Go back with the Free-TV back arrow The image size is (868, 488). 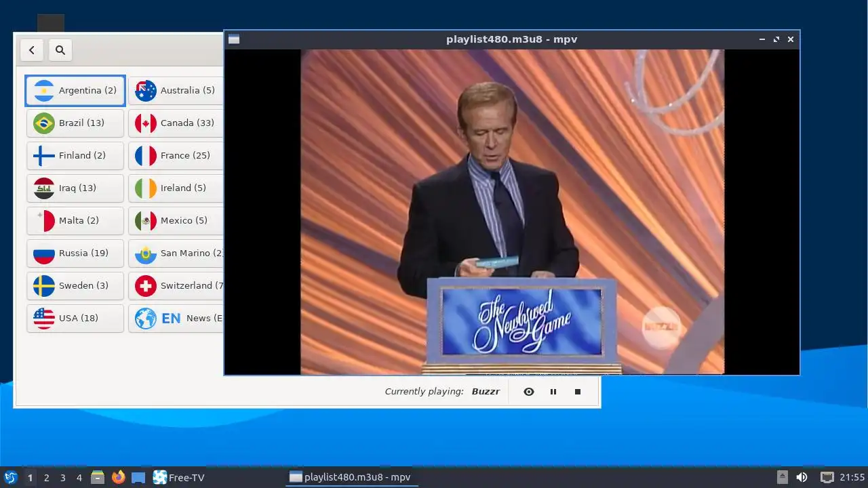pos(32,49)
